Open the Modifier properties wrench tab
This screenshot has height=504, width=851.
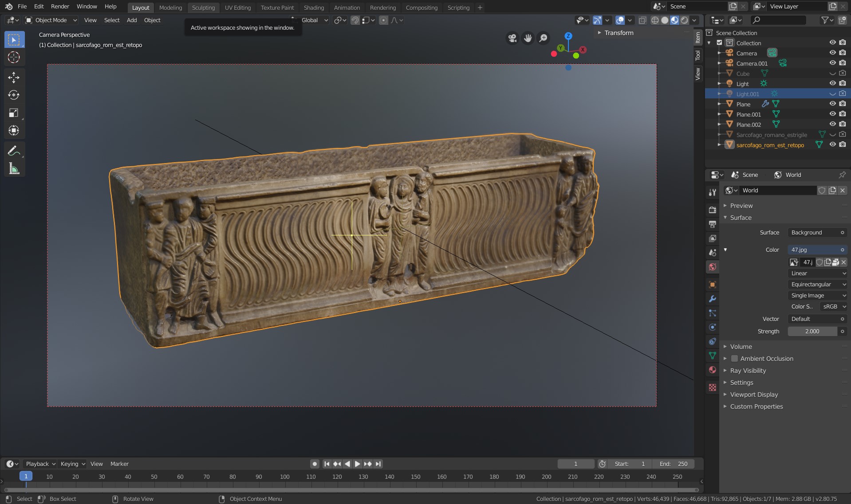pyautogui.click(x=713, y=299)
